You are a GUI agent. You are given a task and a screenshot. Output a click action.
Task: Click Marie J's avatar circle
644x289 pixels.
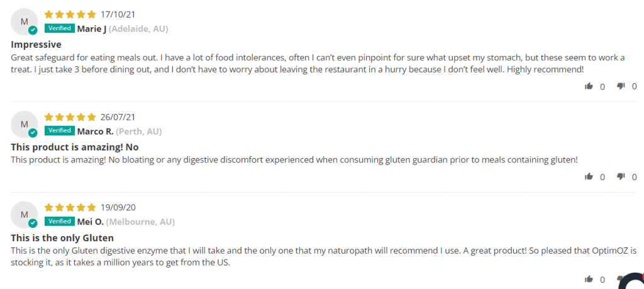tap(25, 22)
